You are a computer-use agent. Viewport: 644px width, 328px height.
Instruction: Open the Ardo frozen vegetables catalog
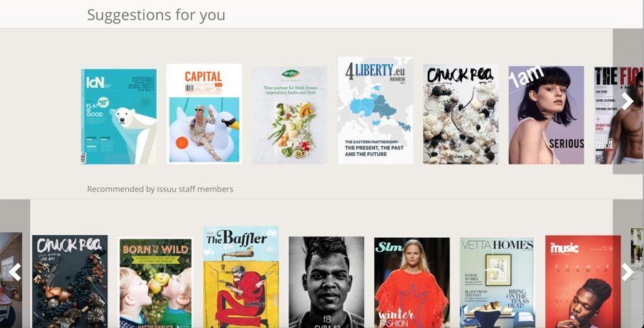(290, 116)
